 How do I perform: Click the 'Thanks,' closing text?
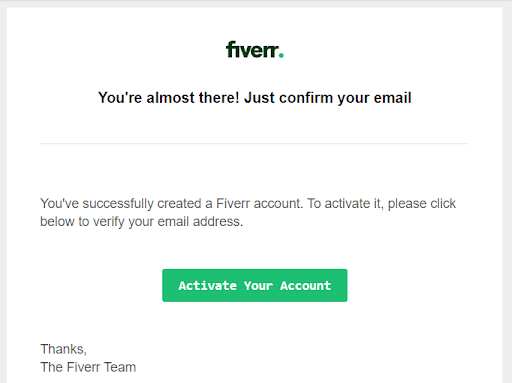64,349
